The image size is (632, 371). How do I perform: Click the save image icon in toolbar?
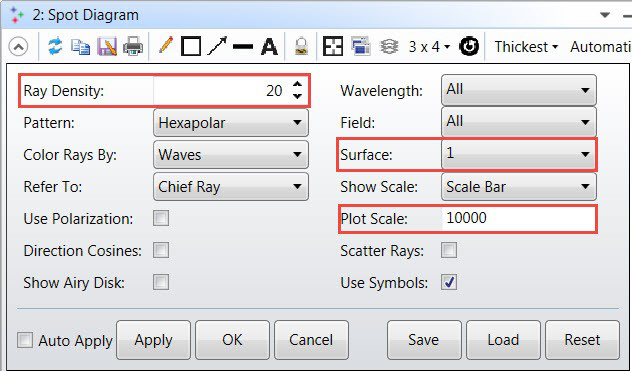tap(107, 46)
